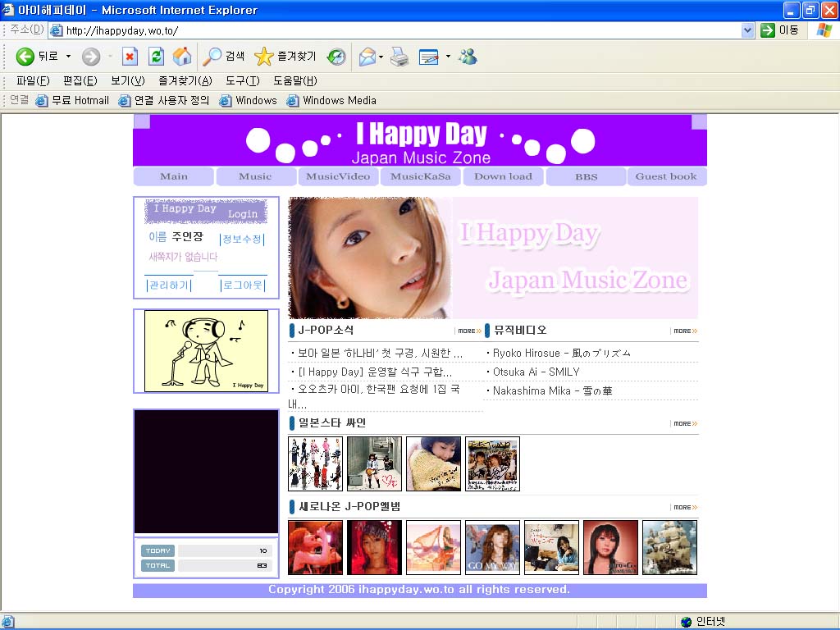Open the Back button history dropdown arrow
Screen dimensions: 840x630
[x=68, y=57]
